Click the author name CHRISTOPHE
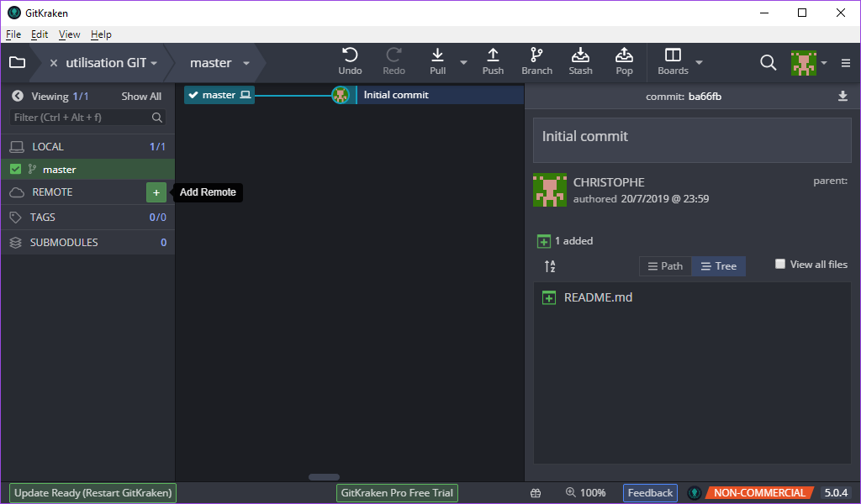The width and height of the screenshot is (861, 504). [x=609, y=182]
